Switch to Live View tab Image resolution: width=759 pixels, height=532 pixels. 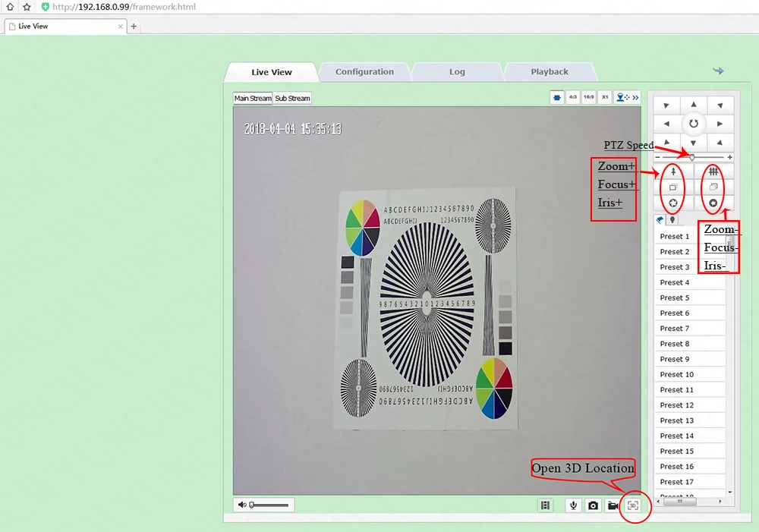tap(272, 72)
